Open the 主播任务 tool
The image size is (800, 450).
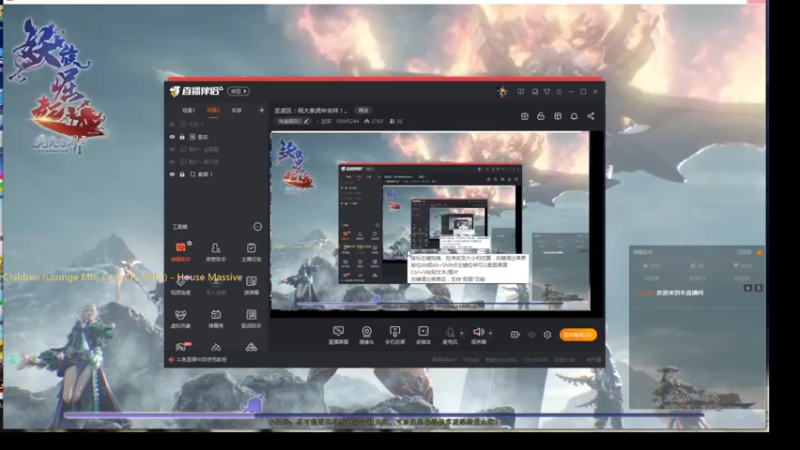(x=251, y=252)
